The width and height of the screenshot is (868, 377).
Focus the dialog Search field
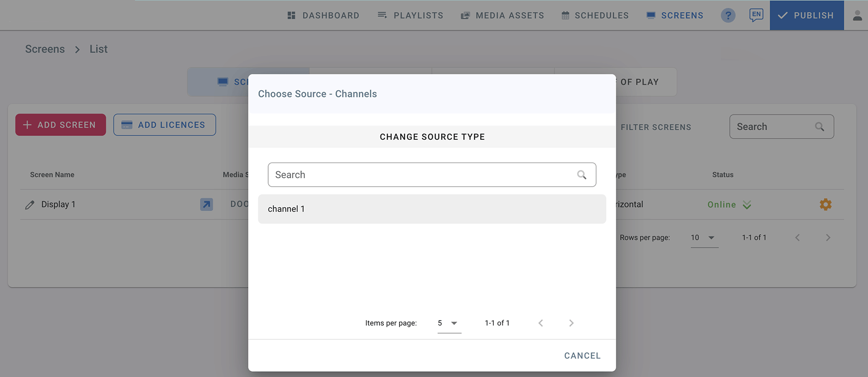click(432, 175)
